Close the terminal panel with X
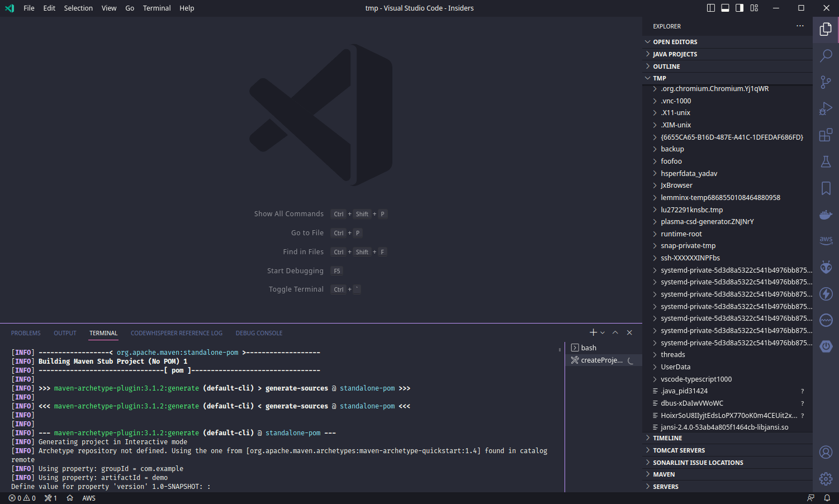Image resolution: width=839 pixels, height=504 pixels. coord(629,332)
